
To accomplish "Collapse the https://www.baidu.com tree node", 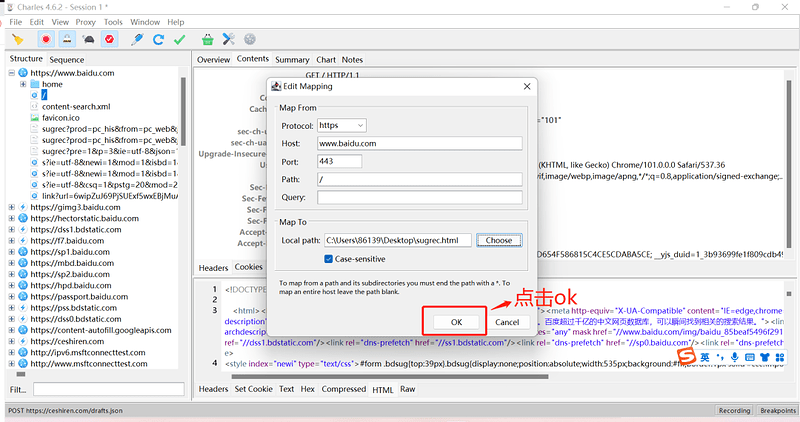I will tap(11, 73).
